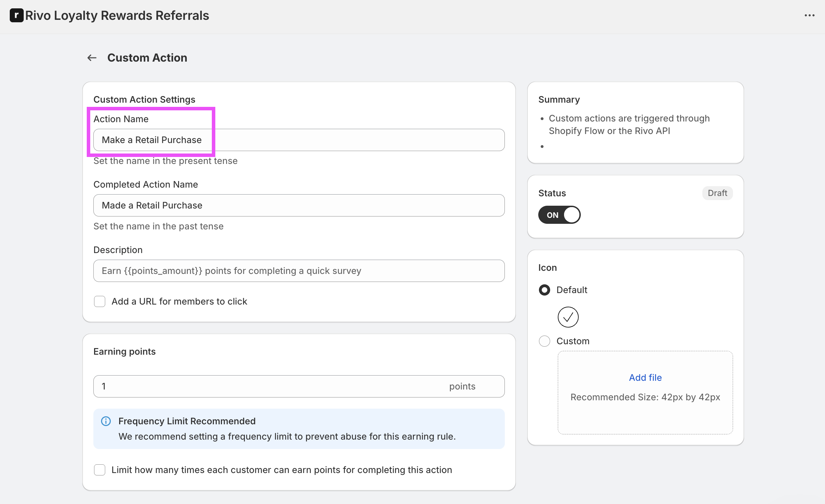Click the info icon in Frequency Limit banner
The width and height of the screenshot is (825, 504).
(x=106, y=421)
